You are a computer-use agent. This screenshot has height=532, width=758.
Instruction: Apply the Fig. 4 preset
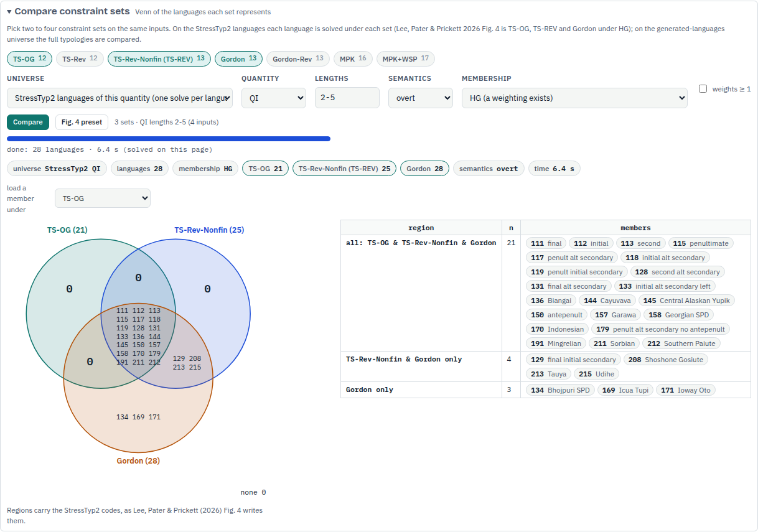[x=82, y=122]
